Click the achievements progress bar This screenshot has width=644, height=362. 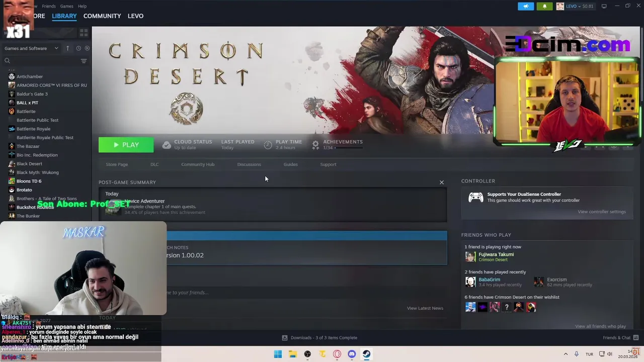pos(349,148)
